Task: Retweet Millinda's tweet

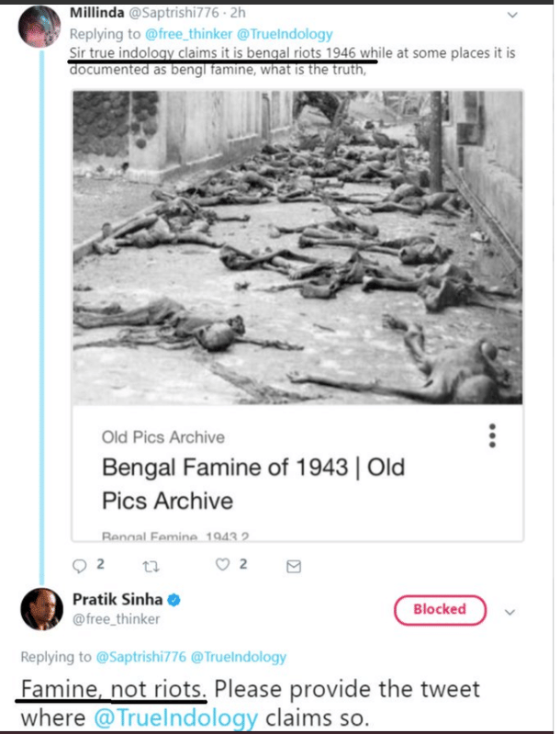Action: point(146,565)
